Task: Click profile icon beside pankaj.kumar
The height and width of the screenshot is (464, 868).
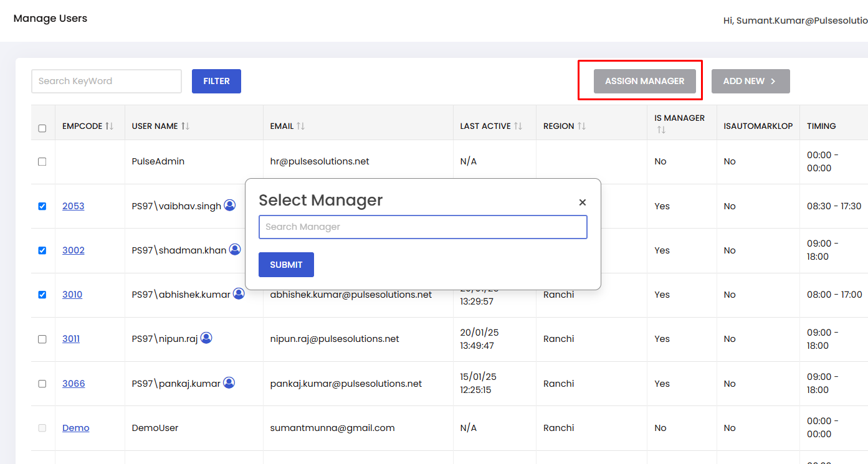Action: pyautogui.click(x=229, y=382)
